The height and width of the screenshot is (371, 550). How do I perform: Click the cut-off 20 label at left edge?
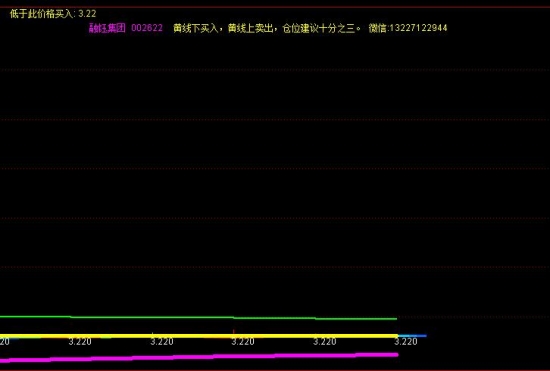coord(5,342)
